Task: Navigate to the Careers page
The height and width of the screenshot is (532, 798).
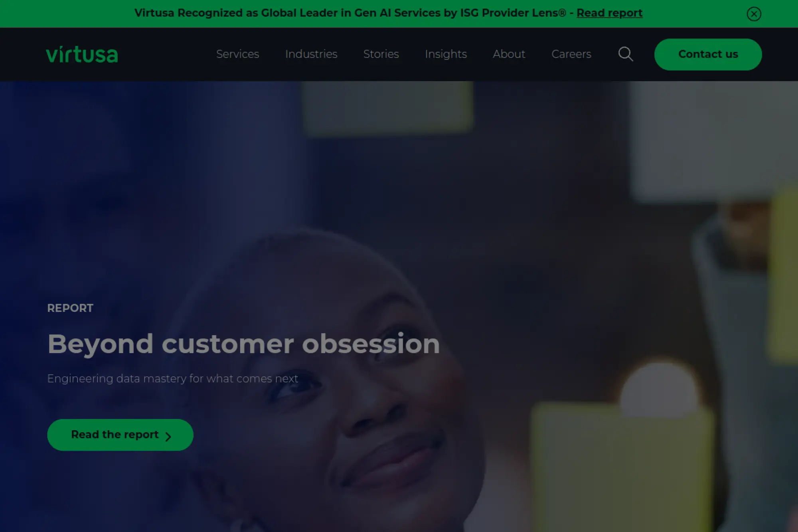Action: (571, 54)
